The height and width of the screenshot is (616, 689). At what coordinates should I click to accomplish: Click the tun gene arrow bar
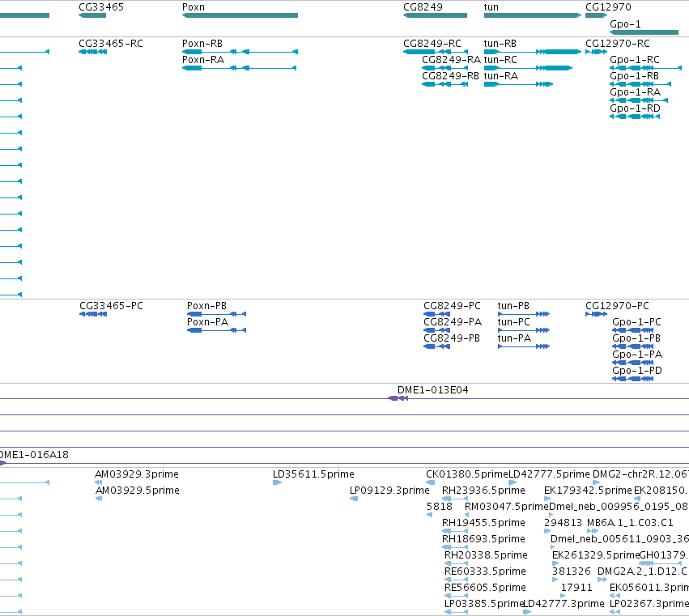point(533,15)
